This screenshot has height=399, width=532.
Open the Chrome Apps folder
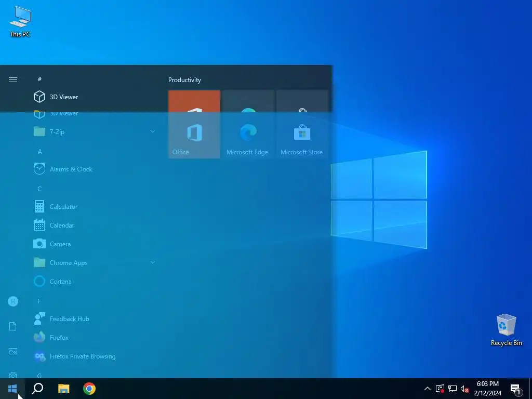[x=95, y=262]
